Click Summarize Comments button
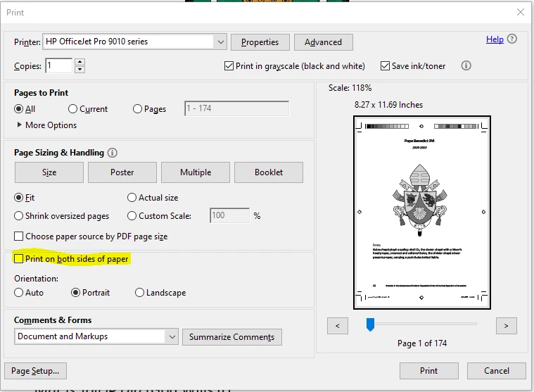Viewport: 534px width, 392px height. click(x=232, y=337)
